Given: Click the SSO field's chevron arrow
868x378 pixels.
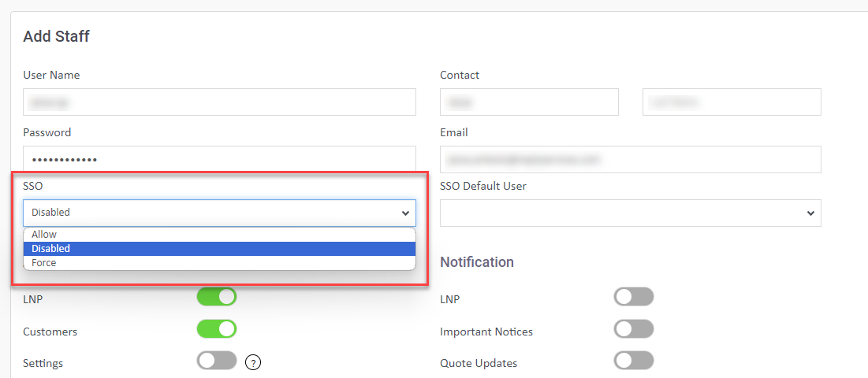Looking at the screenshot, I should point(405,213).
